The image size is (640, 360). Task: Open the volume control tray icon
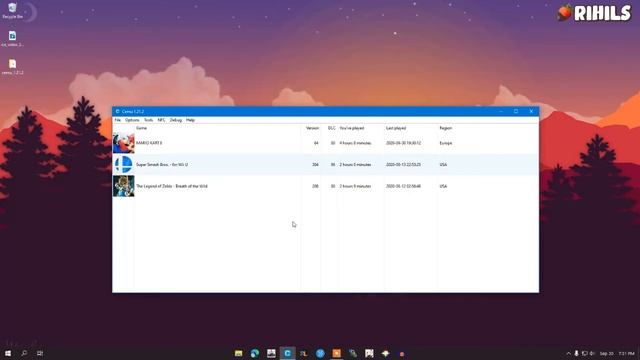click(592, 353)
